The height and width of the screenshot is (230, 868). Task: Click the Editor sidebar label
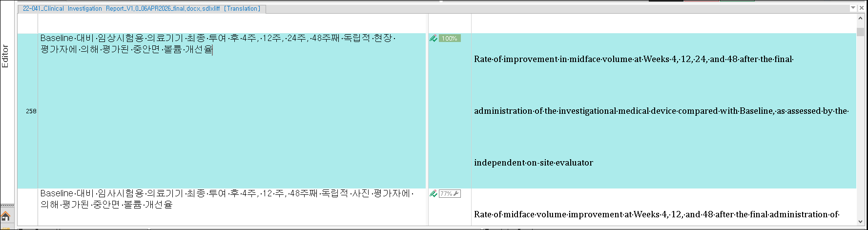(5, 56)
